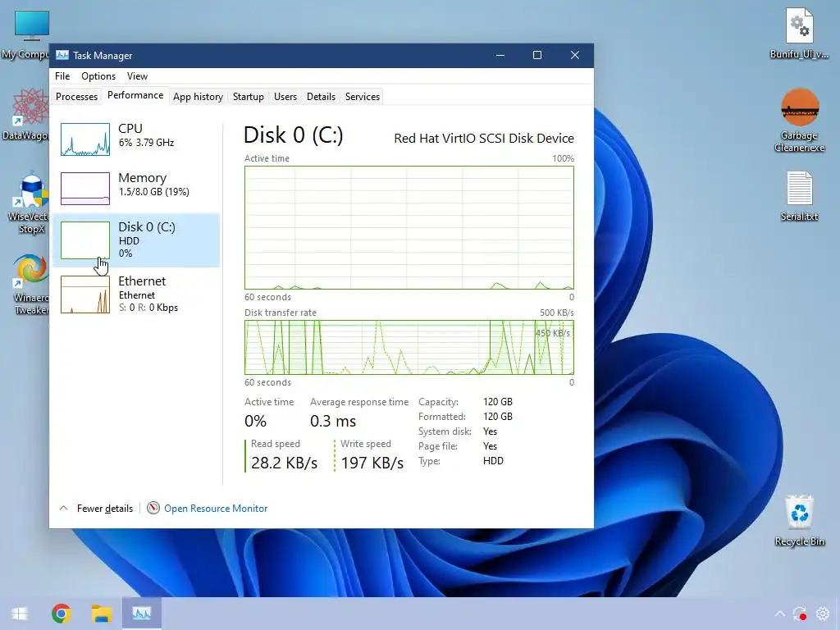Click the Memory 1.5/8.0 GB (19%) label
This screenshot has width=840, height=630.
(x=153, y=185)
